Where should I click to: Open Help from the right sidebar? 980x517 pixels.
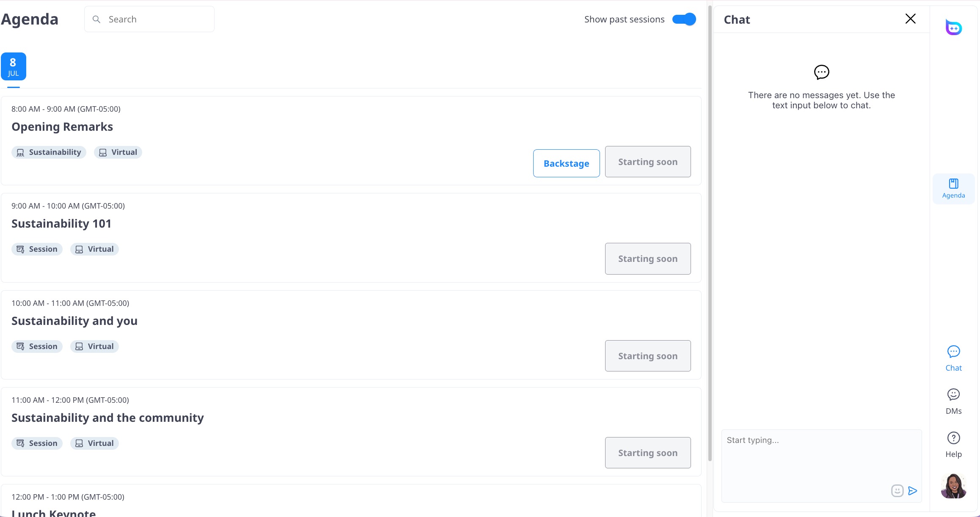953,445
